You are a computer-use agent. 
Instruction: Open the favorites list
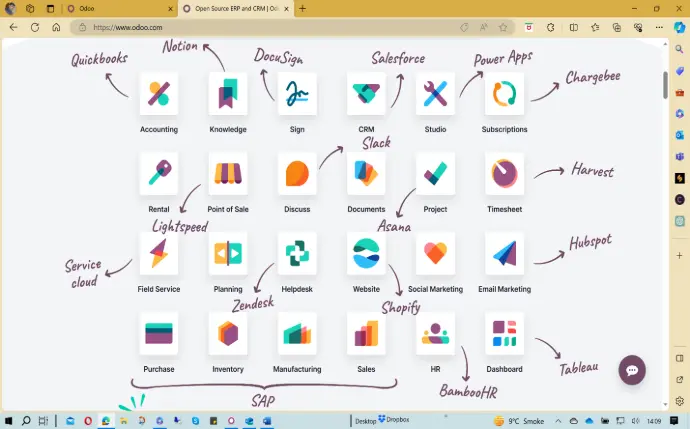click(595, 27)
